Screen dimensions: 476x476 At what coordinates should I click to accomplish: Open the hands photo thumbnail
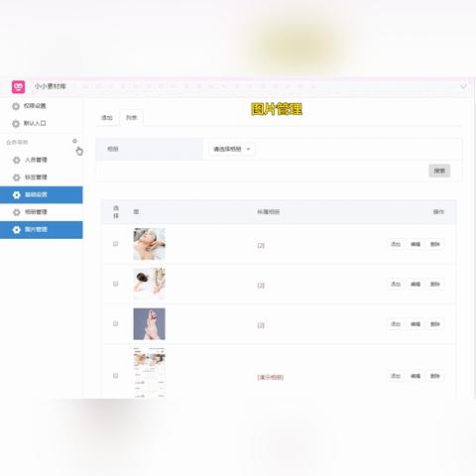tap(149, 324)
